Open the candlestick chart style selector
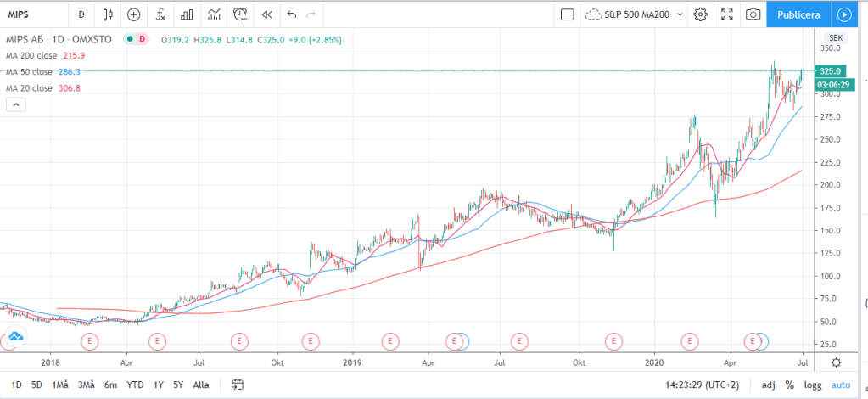This screenshot has width=868, height=399. pos(107,14)
